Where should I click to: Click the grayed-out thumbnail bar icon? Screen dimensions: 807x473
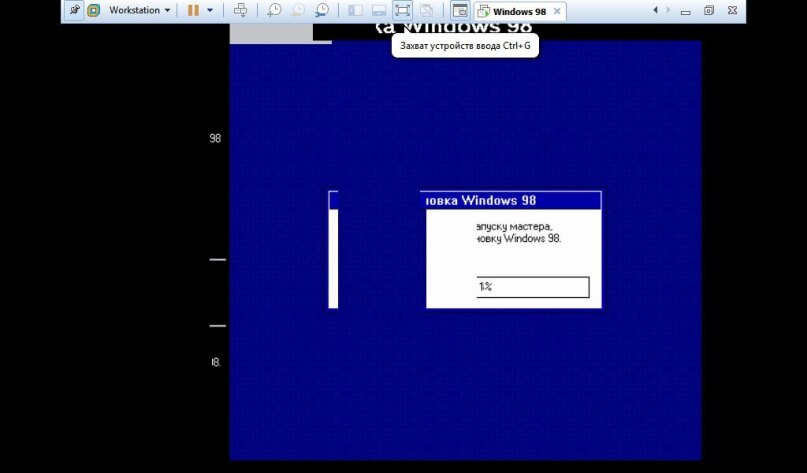pyautogui.click(x=379, y=10)
